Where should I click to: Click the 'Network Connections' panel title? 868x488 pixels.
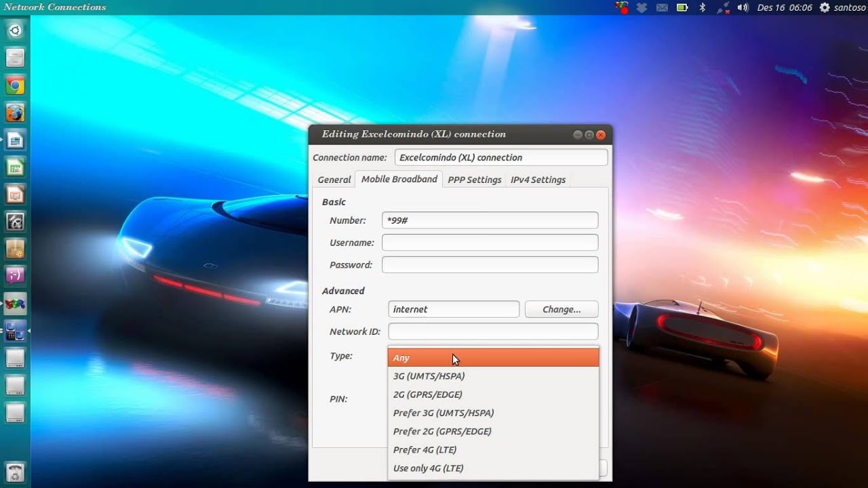[x=55, y=7]
